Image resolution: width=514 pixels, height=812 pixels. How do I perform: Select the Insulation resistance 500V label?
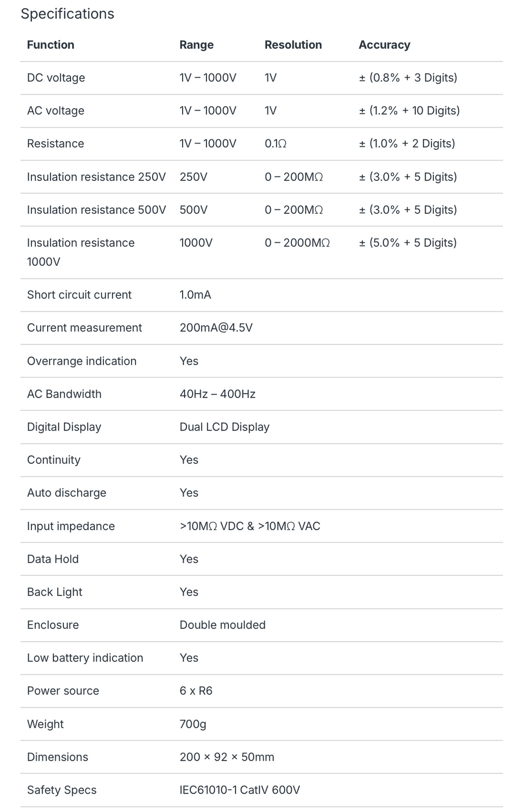pyautogui.click(x=96, y=210)
